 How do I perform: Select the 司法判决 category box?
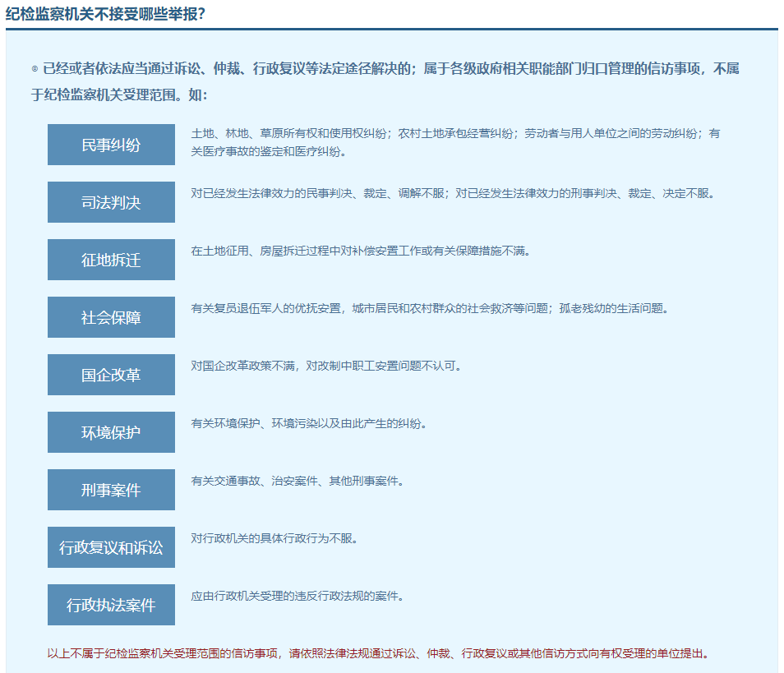coord(111,202)
